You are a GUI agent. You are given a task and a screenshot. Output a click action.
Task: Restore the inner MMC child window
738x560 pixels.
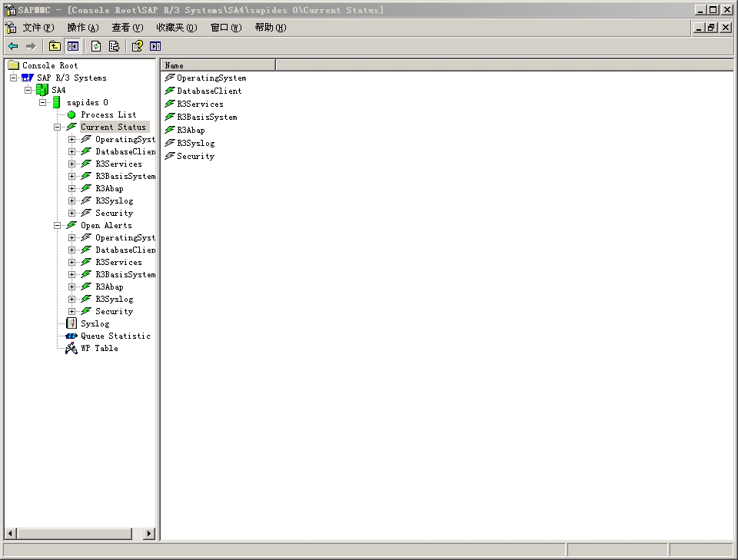[712, 28]
